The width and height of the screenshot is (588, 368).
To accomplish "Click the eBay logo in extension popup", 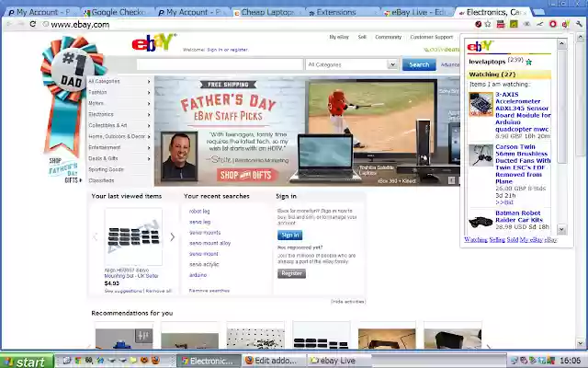I will click(480, 46).
